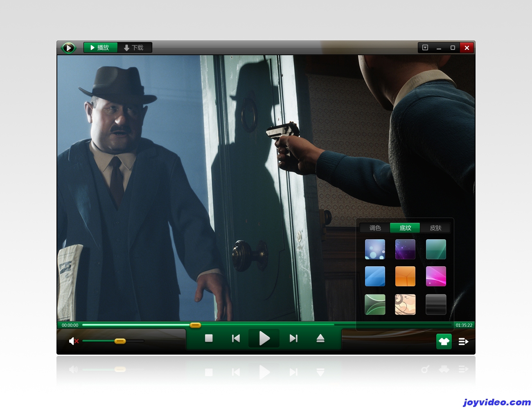
Task: Unmute audio via the speaker icon
Action: (x=74, y=341)
